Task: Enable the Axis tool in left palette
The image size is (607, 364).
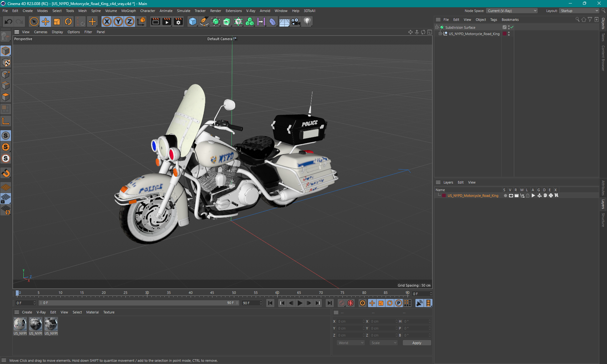Action: coord(6,121)
